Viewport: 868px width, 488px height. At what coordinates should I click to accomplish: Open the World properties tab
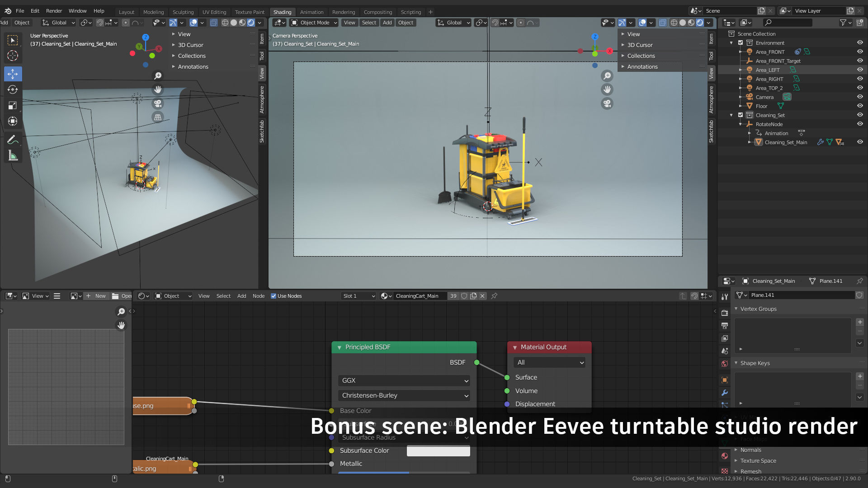click(x=725, y=363)
